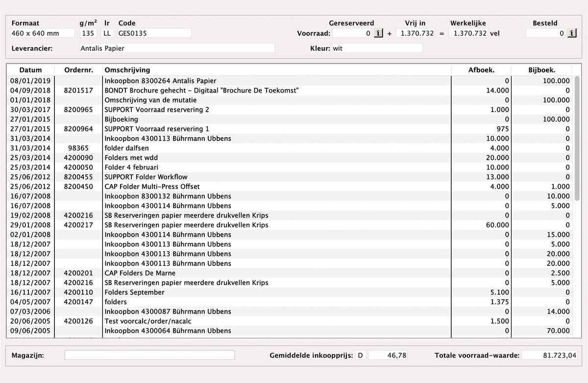Focus the Code field GES0135
The height and width of the screenshot is (383, 588).
point(154,33)
